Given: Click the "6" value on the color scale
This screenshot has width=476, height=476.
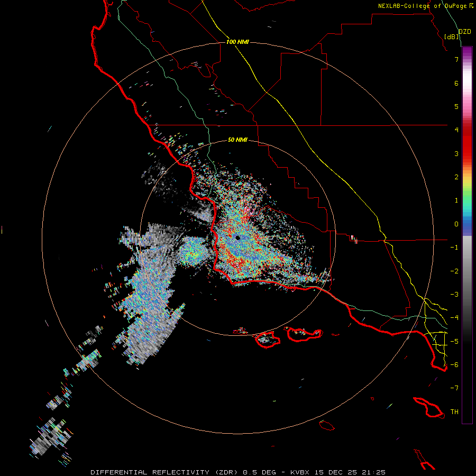Looking at the screenshot, I should pos(456,83).
